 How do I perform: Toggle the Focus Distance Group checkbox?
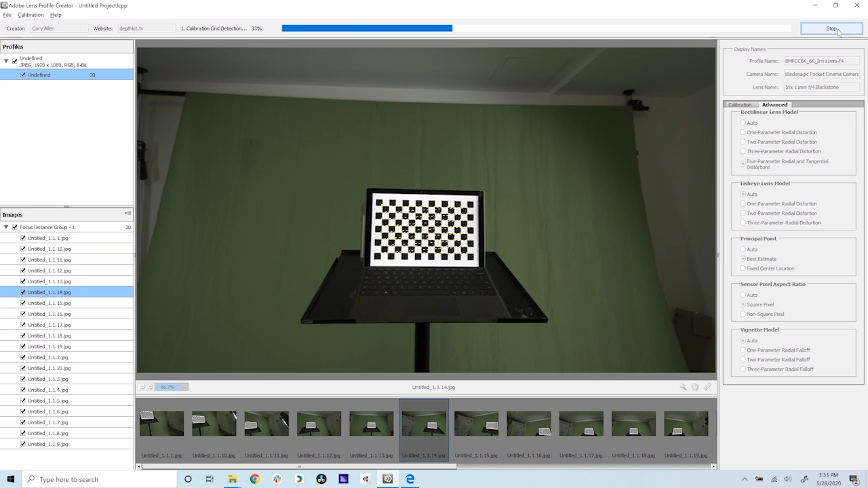14,227
